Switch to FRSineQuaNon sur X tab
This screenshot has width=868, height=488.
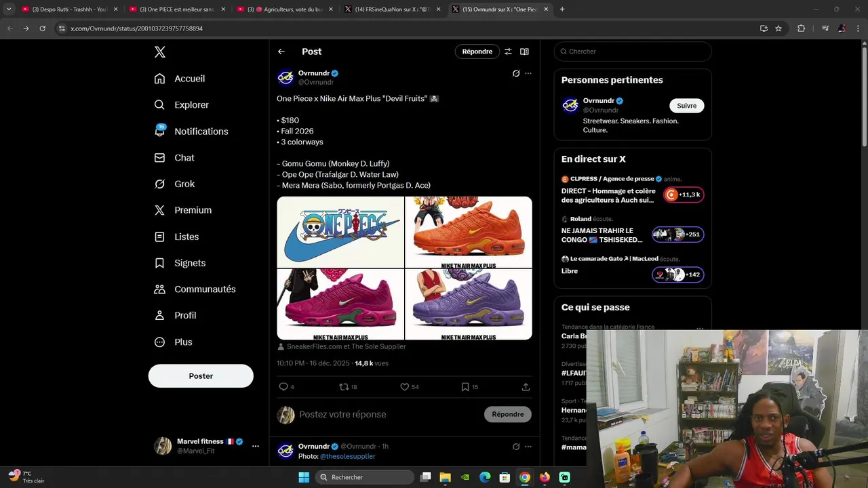(393, 9)
